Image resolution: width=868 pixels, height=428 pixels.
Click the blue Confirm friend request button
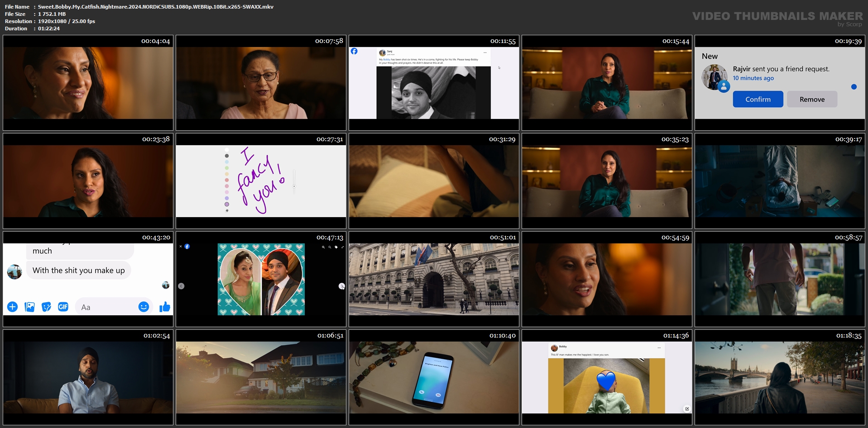pyautogui.click(x=758, y=99)
